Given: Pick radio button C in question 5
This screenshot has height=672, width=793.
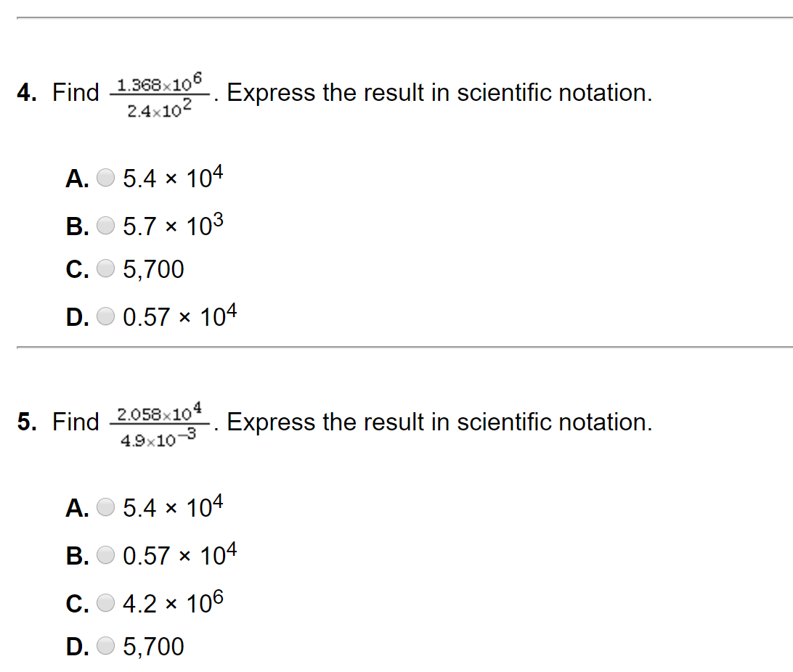Looking at the screenshot, I should (x=106, y=603).
